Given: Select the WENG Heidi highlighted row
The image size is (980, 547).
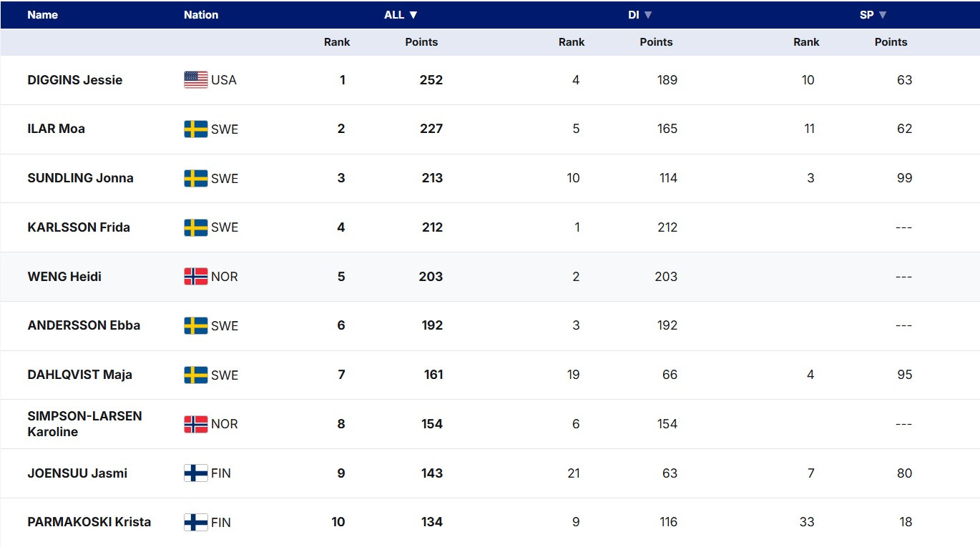Looking at the screenshot, I should [x=490, y=277].
